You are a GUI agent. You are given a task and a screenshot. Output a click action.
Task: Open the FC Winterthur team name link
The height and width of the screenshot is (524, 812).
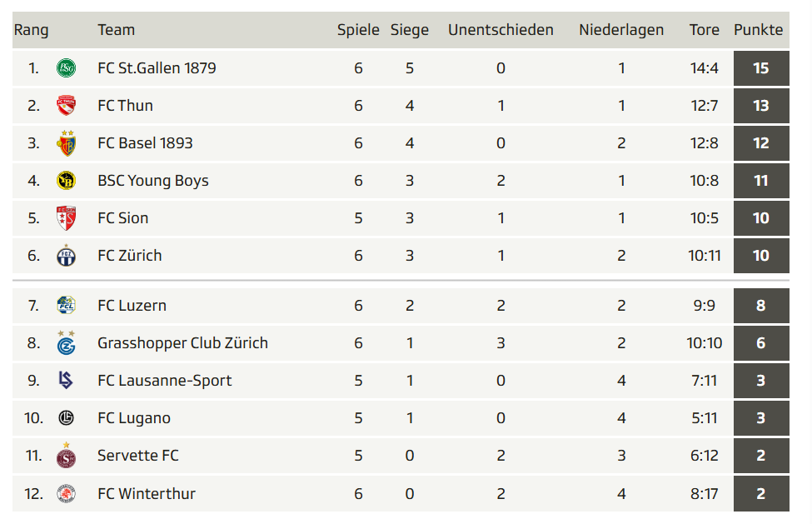point(147,493)
